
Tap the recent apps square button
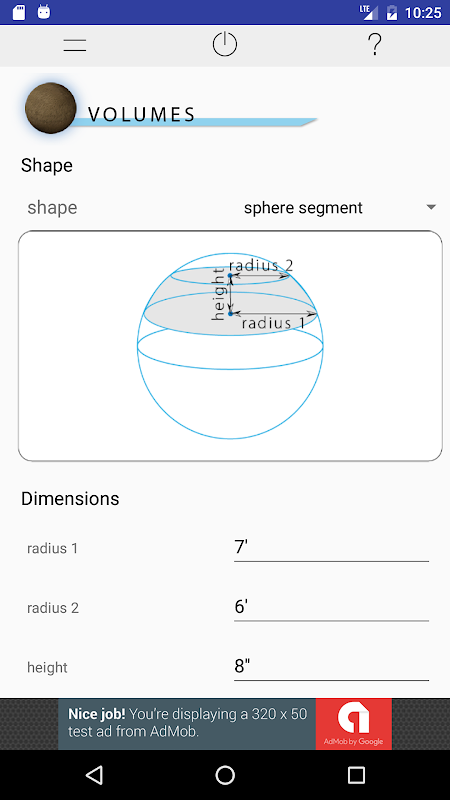(356, 775)
